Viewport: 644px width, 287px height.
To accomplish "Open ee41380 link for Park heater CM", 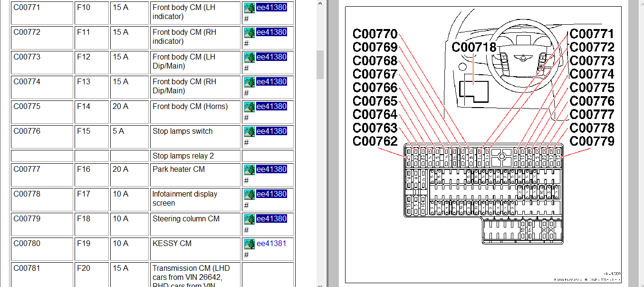I will coord(271,169).
